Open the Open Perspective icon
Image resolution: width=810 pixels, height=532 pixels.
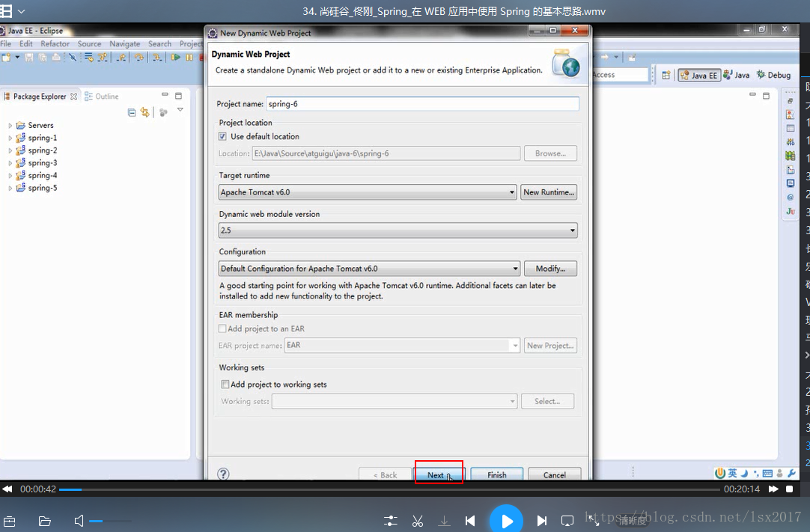666,76
